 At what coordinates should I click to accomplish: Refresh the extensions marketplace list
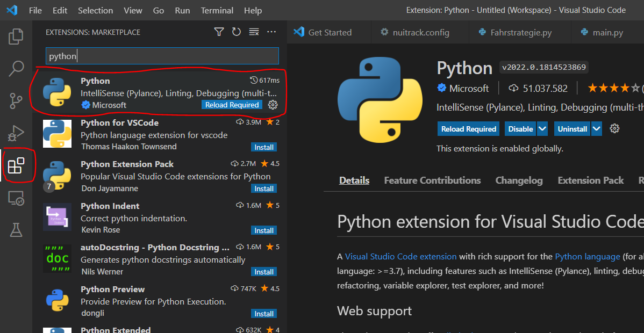pos(237,32)
